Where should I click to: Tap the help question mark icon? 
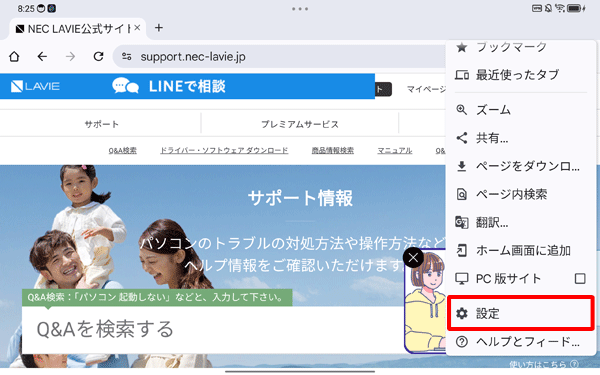[x=462, y=341]
